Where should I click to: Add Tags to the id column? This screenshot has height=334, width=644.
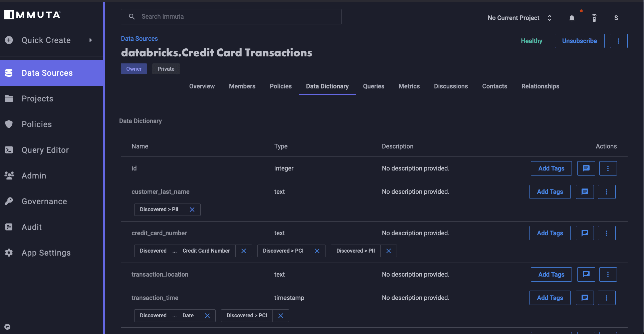tap(551, 169)
